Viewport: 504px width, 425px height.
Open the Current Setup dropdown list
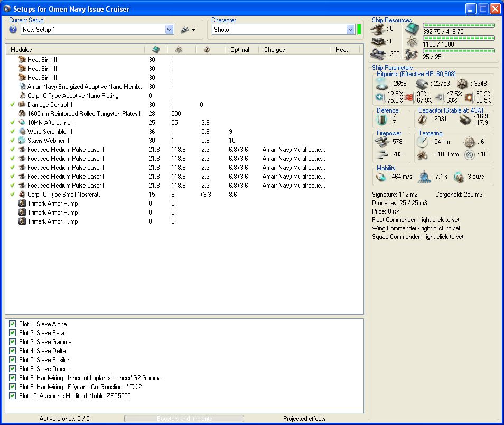tap(169, 30)
